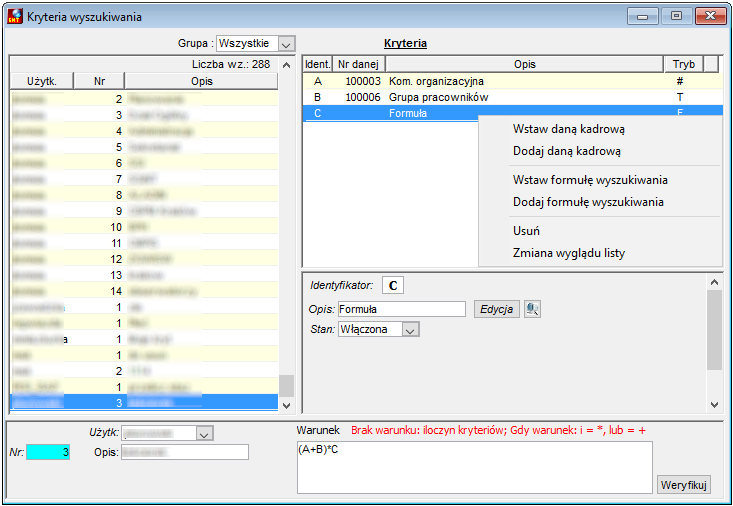Click the Opis header in left list
Screen dimensions: 733x506
pos(201,81)
